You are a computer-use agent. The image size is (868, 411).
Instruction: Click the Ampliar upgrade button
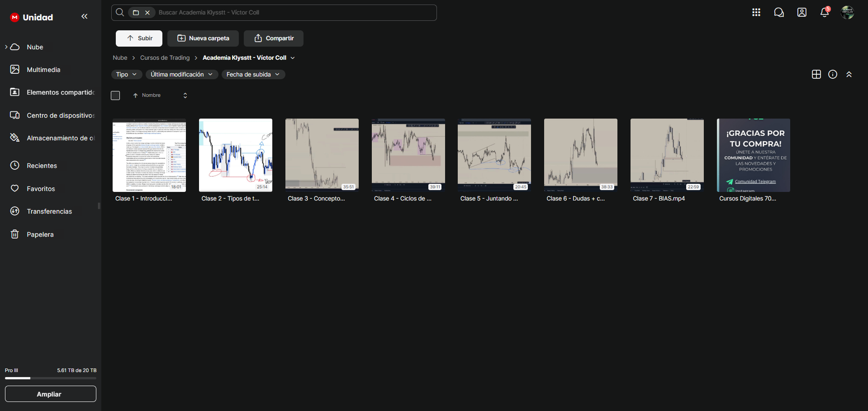(51, 394)
